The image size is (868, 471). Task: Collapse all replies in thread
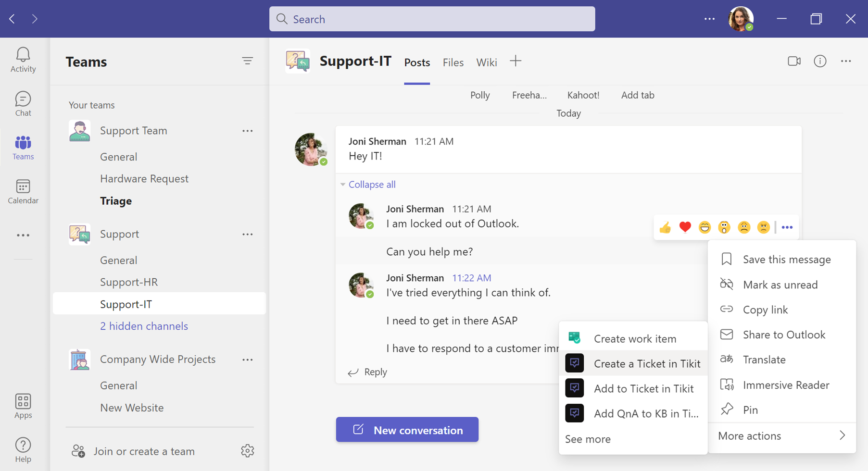(372, 185)
